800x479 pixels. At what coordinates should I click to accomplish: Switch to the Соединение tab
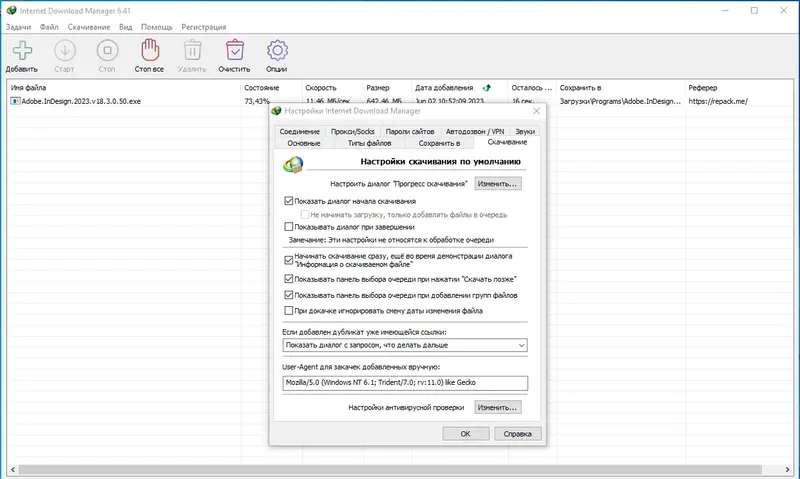click(x=299, y=132)
